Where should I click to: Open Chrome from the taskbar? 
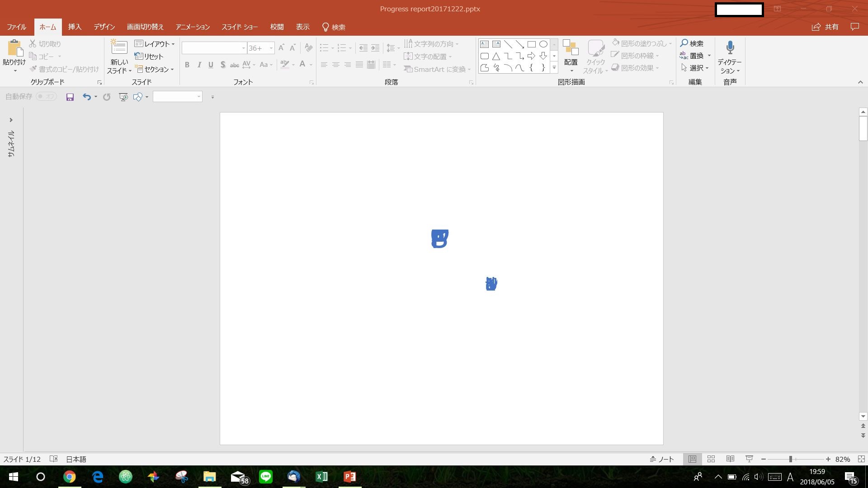[69, 477]
